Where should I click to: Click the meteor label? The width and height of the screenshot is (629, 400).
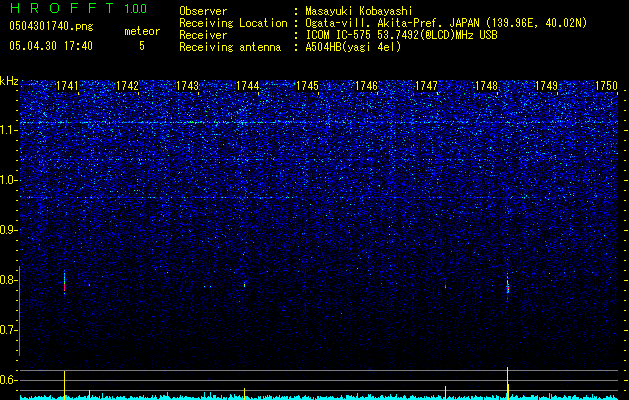click(x=142, y=31)
